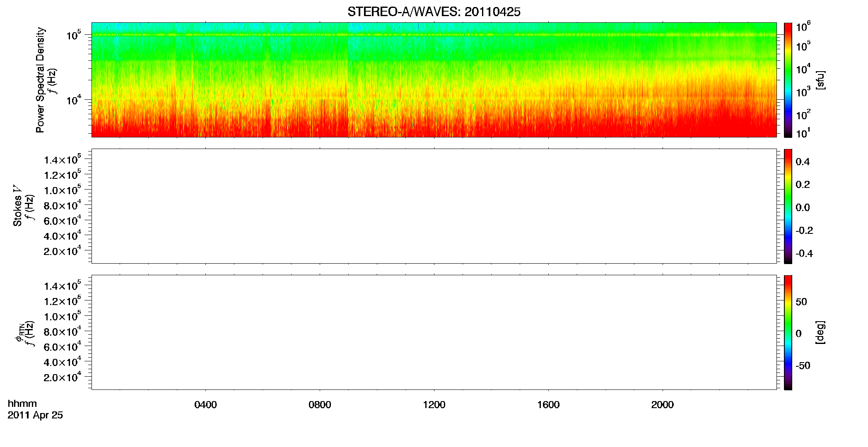Click 0.4 on the Stokes V color bar
868x447 pixels.
[x=803, y=162]
